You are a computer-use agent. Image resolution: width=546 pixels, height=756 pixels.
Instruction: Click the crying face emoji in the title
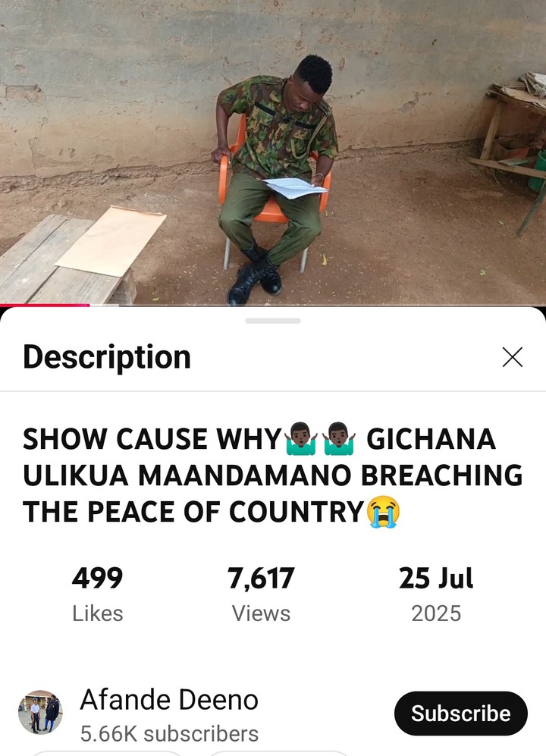[x=384, y=512]
